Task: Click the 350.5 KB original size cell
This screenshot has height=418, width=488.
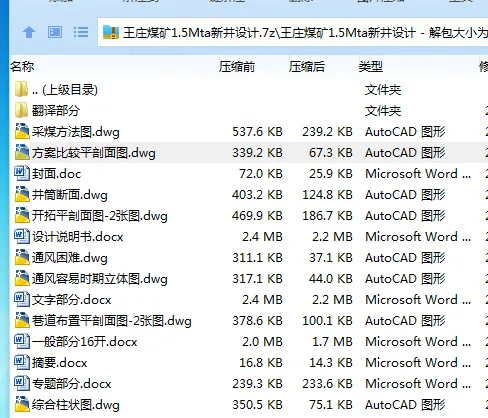Action: coord(257,405)
